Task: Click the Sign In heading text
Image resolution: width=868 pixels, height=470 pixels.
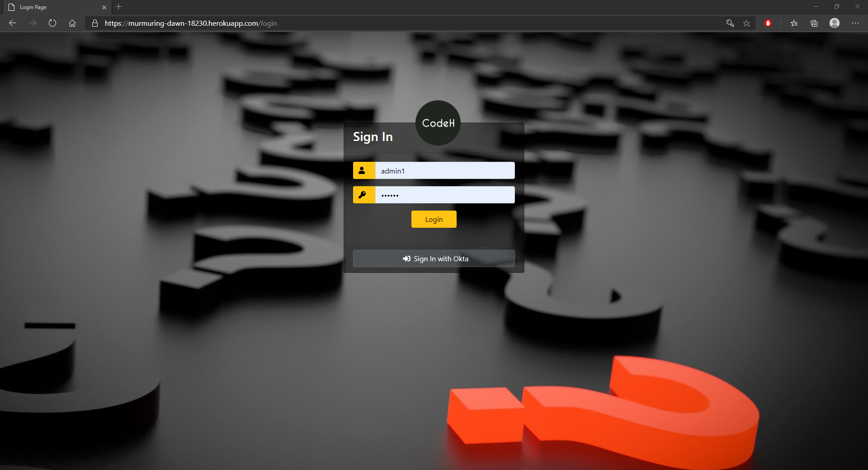Action: 373,136
